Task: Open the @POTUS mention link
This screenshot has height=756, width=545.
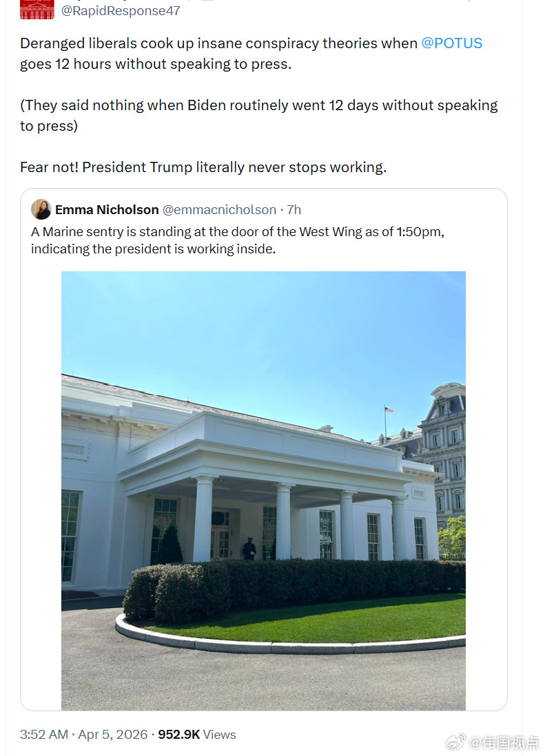Action: 451,43
